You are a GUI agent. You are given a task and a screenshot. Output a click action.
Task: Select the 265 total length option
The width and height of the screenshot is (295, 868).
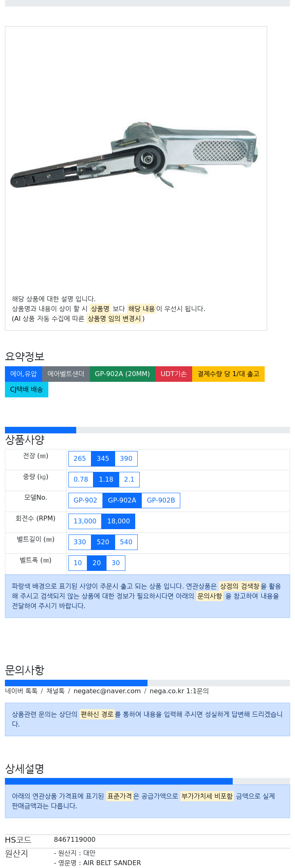79,458
